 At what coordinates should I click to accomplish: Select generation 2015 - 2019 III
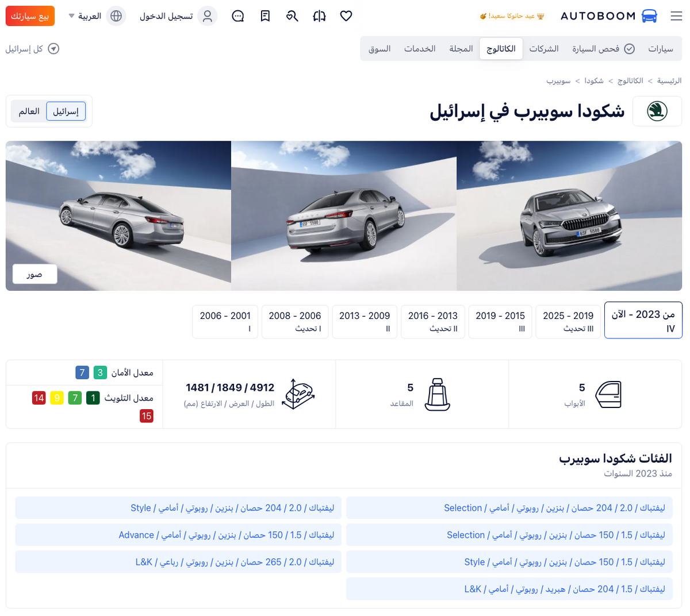(x=500, y=321)
